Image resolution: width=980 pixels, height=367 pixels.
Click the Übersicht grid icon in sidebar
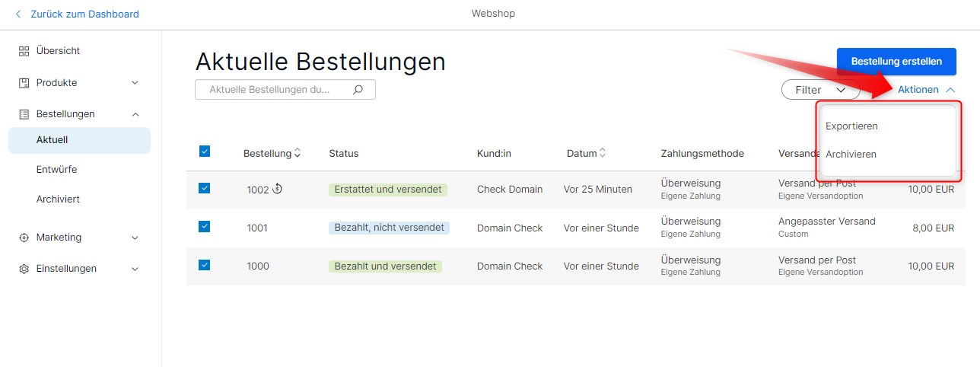tap(24, 51)
